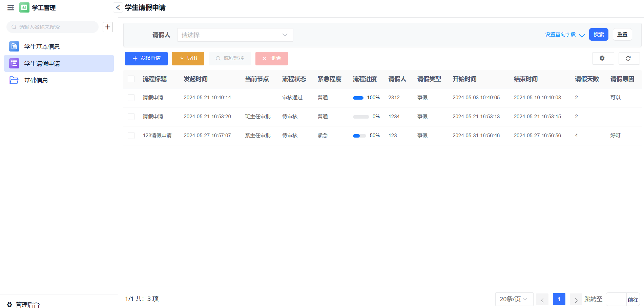Check the 123请假申请 row checkbox

click(x=131, y=136)
